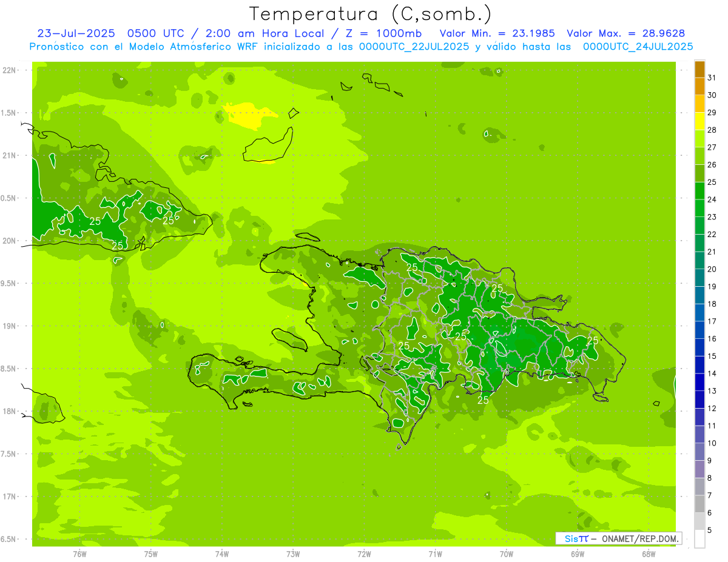Click the lime color band between 27 and 28
728x562 pixels.
click(x=699, y=139)
